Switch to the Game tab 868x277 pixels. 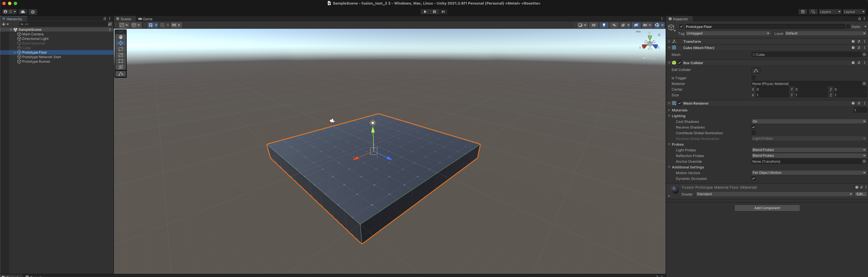click(146, 19)
